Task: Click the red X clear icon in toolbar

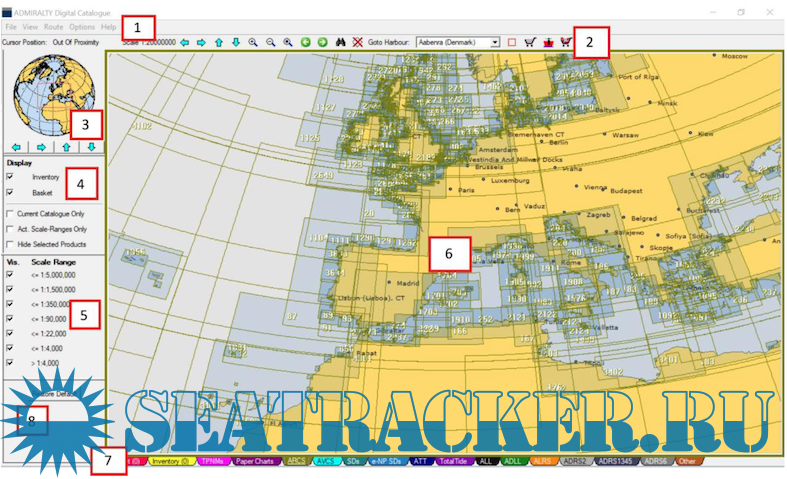Action: pyautogui.click(x=357, y=43)
